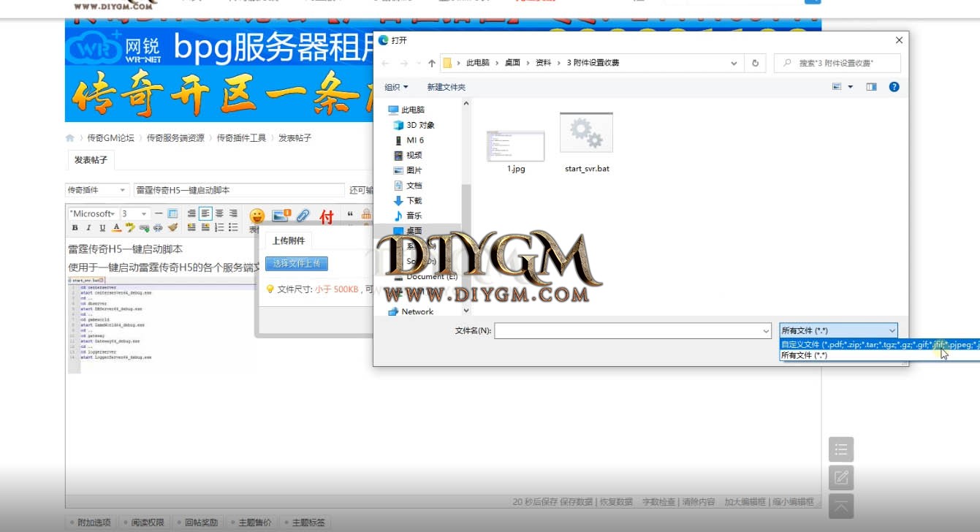Click the outline list icon on page side
Viewport: 980px width, 532px height.
pyautogui.click(x=841, y=449)
